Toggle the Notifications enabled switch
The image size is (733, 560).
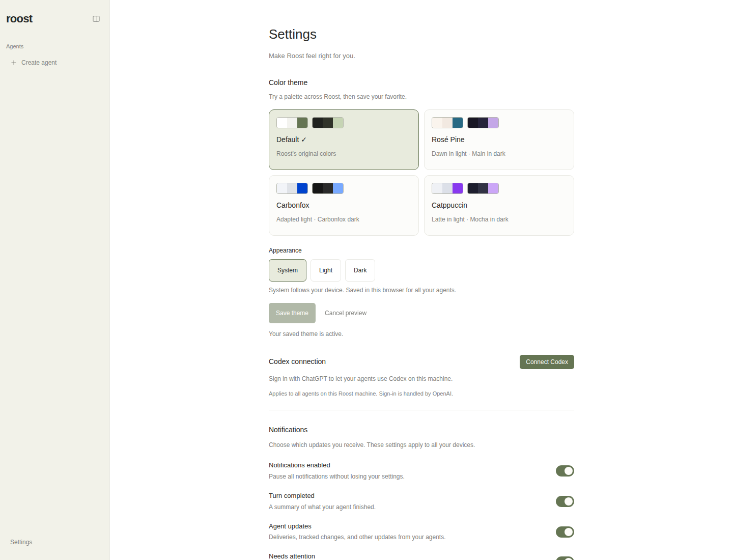[565, 471]
